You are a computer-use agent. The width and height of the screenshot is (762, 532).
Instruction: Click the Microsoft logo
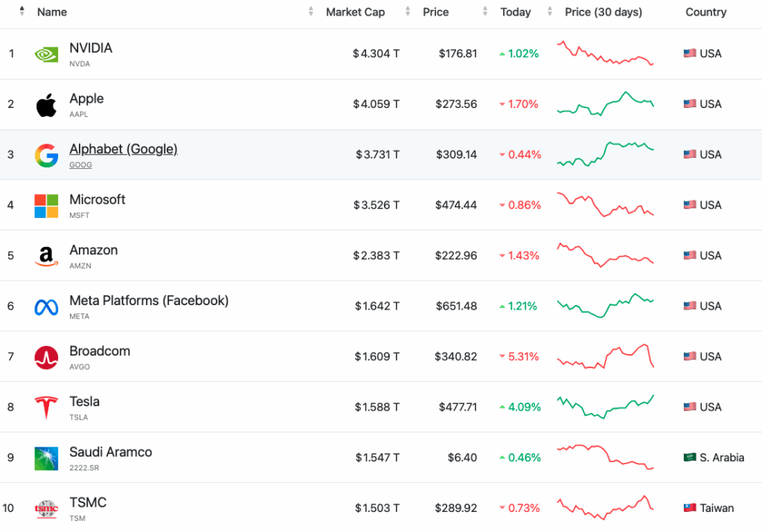45,205
